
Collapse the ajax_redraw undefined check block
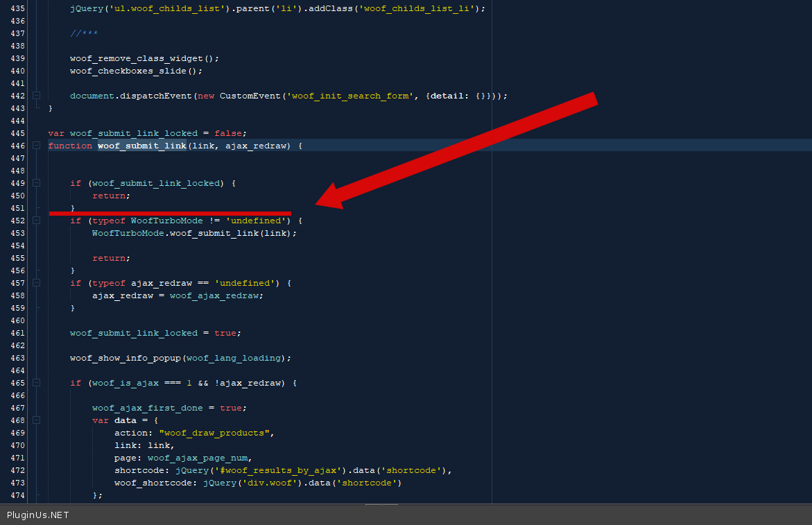click(x=36, y=283)
